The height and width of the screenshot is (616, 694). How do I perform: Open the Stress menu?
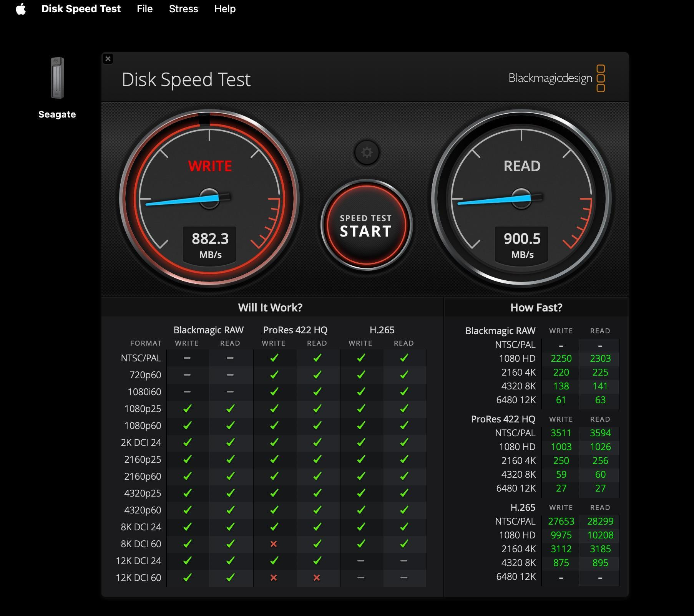184,9
